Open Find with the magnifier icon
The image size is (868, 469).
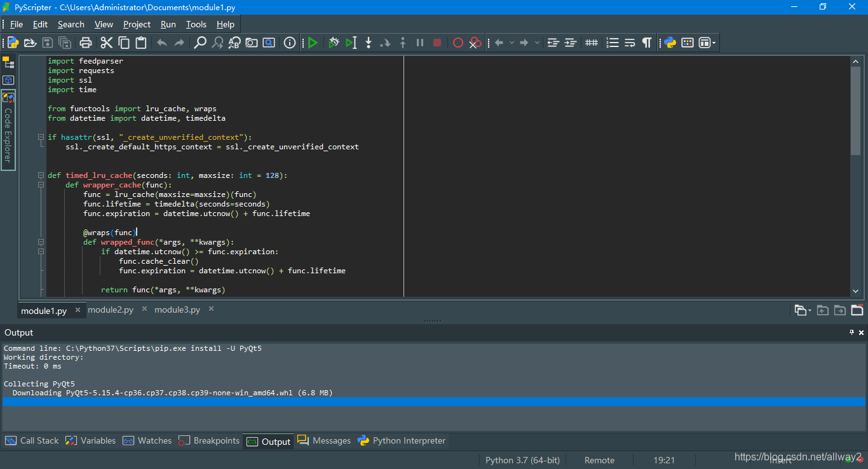[201, 43]
